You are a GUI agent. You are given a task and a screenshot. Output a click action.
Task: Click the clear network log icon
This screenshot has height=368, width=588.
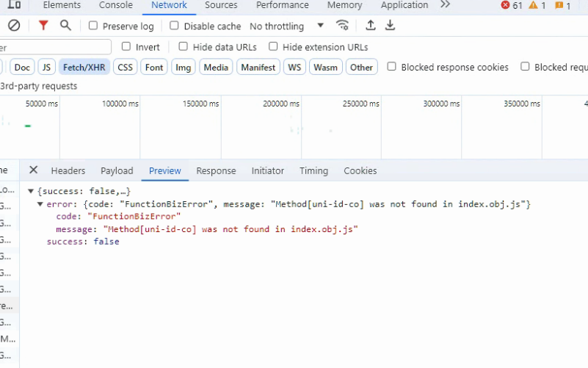pos(14,26)
